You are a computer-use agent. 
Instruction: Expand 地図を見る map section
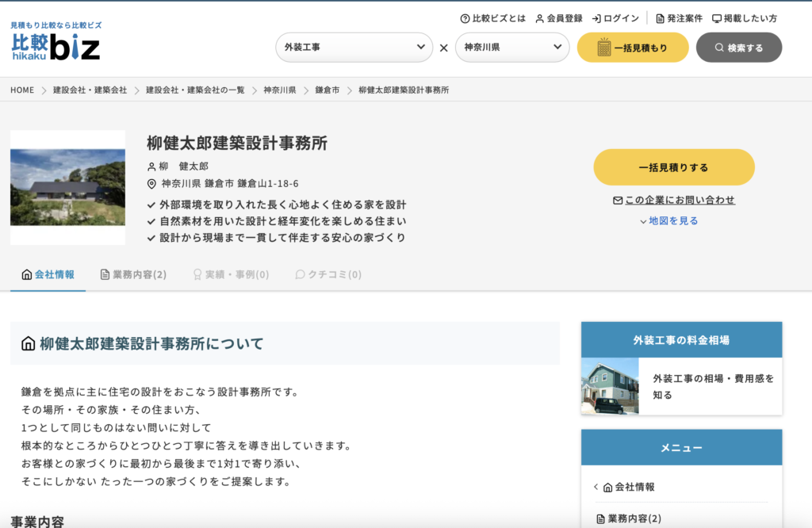pyautogui.click(x=668, y=221)
